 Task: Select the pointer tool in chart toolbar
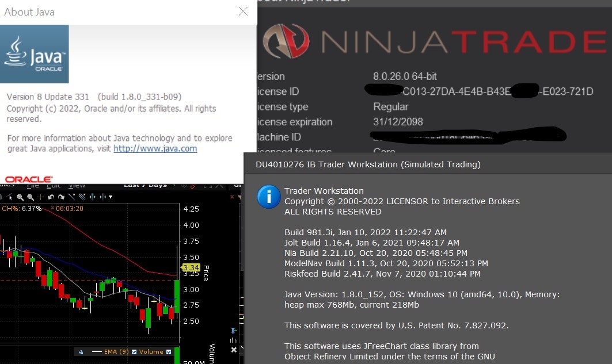coord(9,197)
